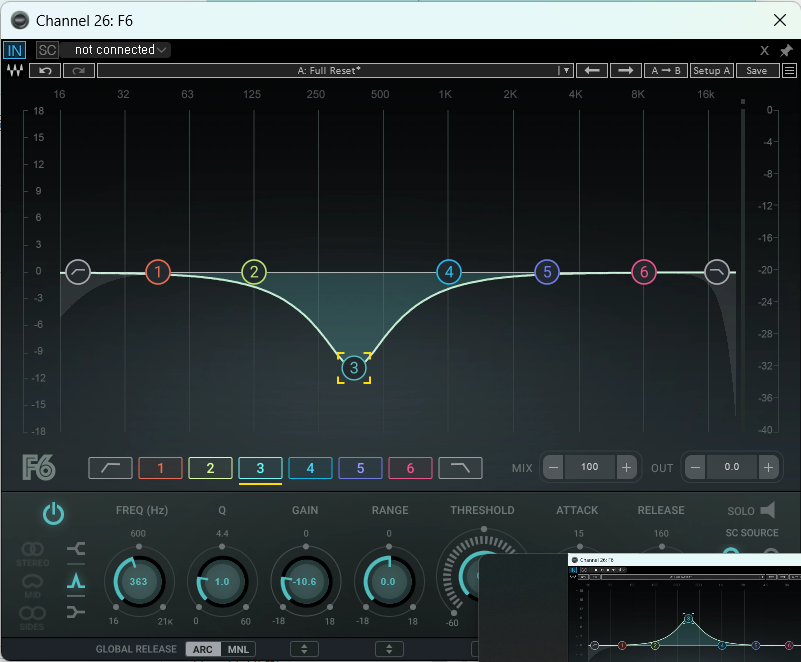801x662 pixels.
Task: Switch global release to MNL mode
Action: [238, 649]
